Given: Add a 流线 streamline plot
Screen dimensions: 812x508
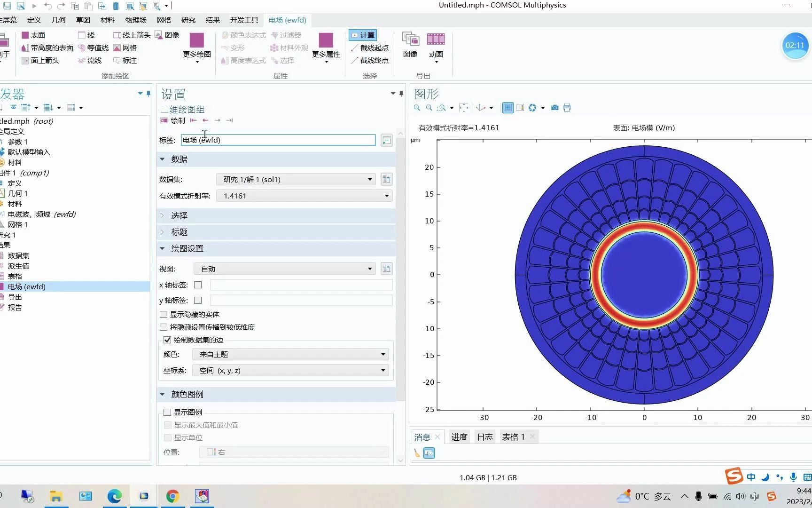Looking at the screenshot, I should pyautogui.click(x=90, y=61).
